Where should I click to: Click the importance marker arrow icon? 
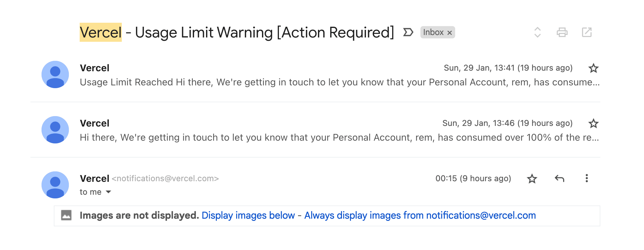tap(408, 32)
